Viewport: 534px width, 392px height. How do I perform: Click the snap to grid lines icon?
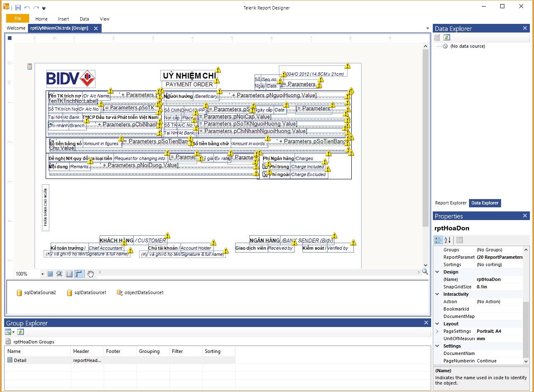click(60, 274)
